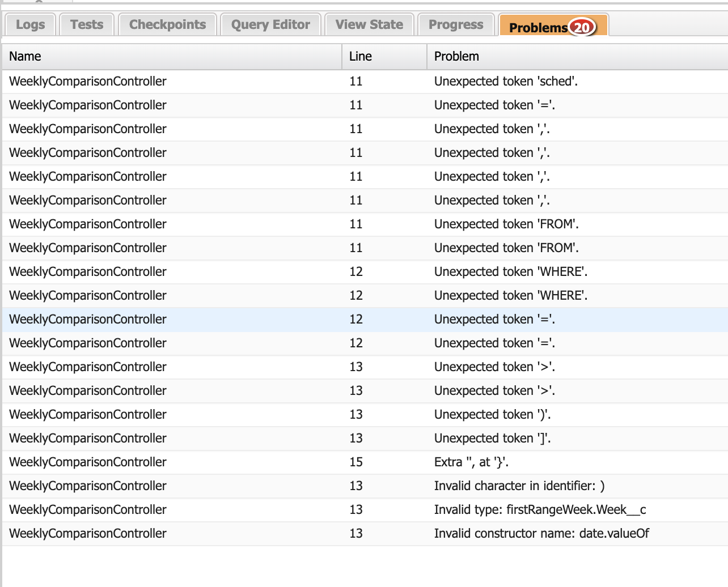The width and height of the screenshot is (728, 587).
Task: Open the "Invalid constructor name: date.valueOf" problem
Action: pyautogui.click(x=541, y=534)
